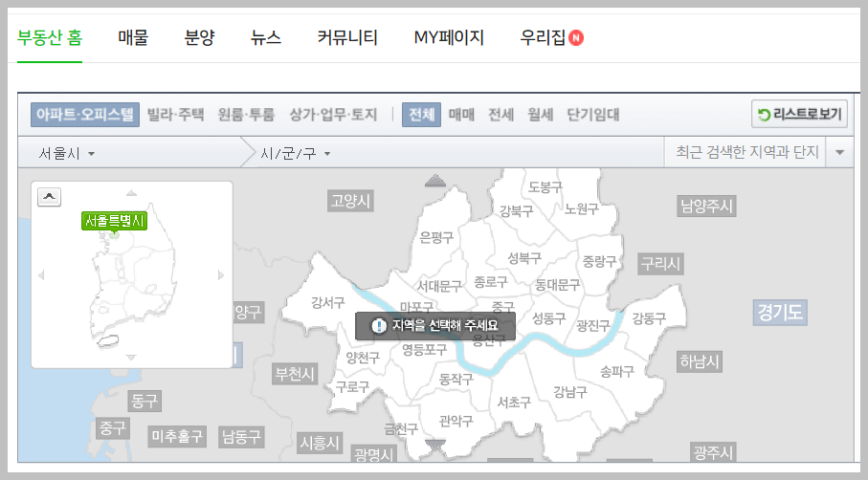Click the Jeju island on mini map
The width and height of the screenshot is (868, 480).
(x=108, y=340)
